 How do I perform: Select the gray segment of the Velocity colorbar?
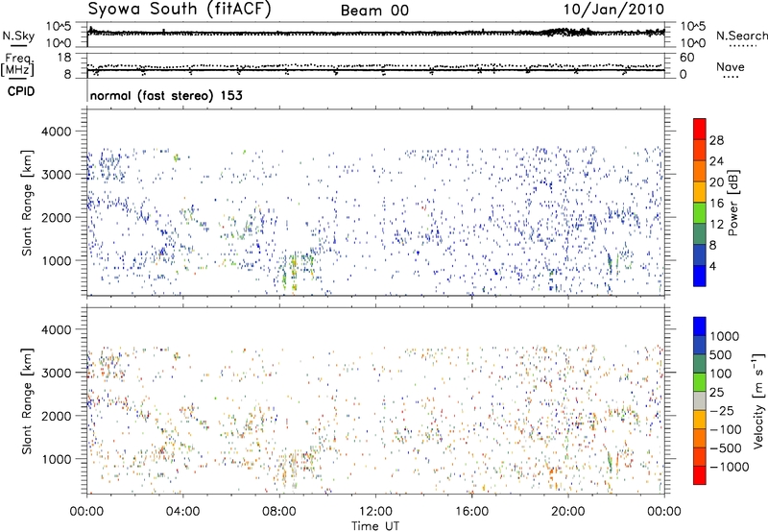[x=700, y=400]
